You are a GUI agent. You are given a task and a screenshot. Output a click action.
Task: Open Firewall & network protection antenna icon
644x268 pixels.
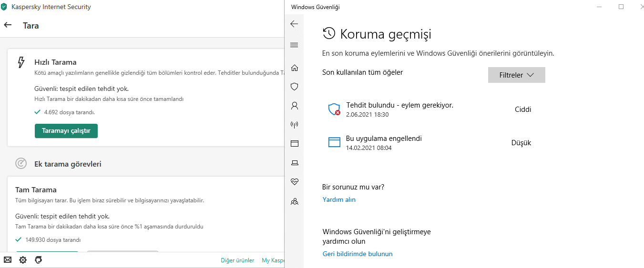[294, 125]
